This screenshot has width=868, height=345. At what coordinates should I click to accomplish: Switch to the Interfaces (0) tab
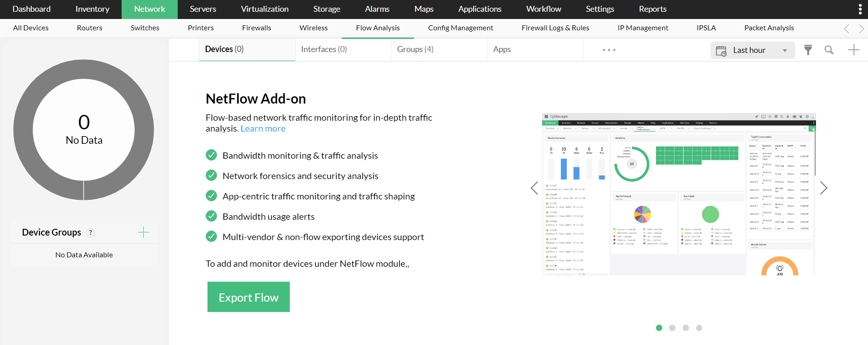coord(343,50)
